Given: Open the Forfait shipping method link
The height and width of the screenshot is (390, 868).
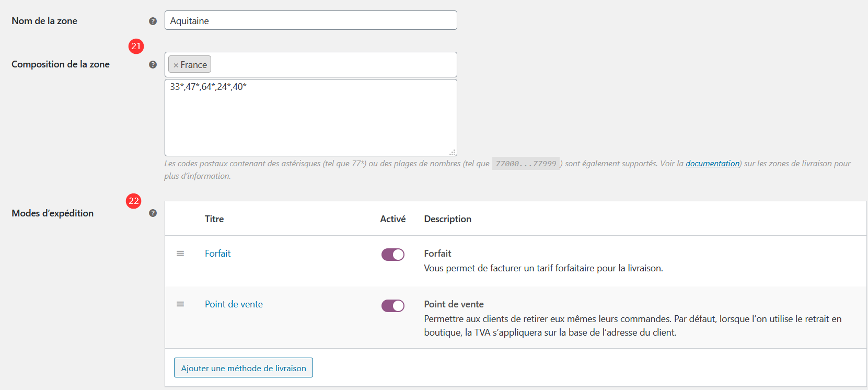Looking at the screenshot, I should click(218, 254).
